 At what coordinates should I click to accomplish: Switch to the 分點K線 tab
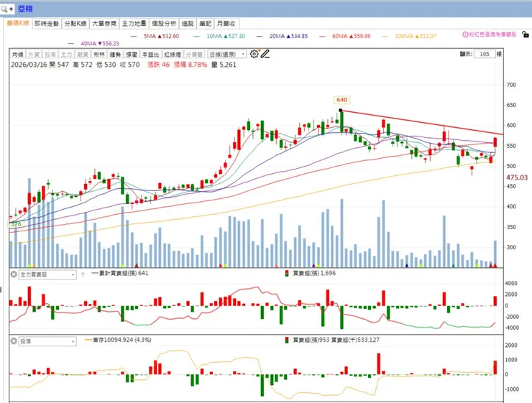coord(75,24)
